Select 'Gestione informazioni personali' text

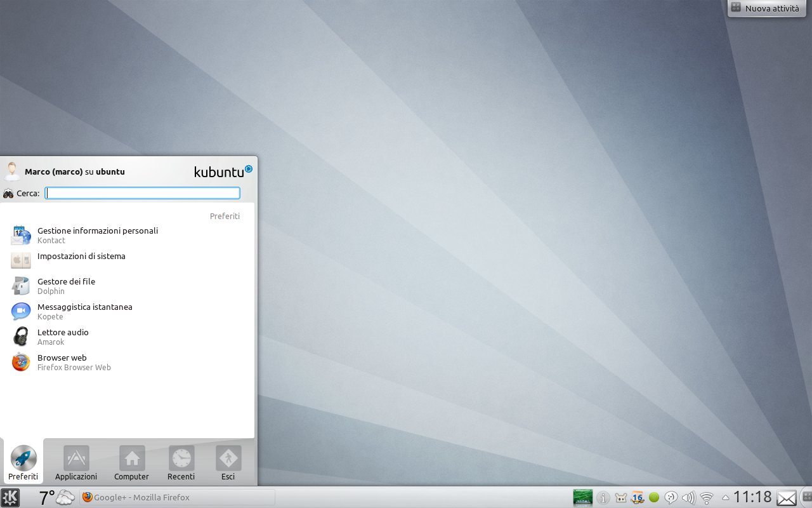(98, 231)
